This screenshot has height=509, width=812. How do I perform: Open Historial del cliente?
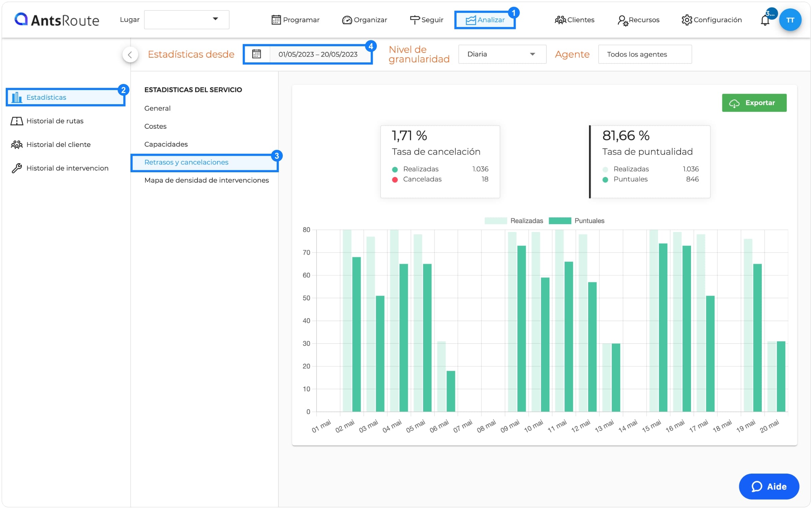pyautogui.click(x=51, y=145)
